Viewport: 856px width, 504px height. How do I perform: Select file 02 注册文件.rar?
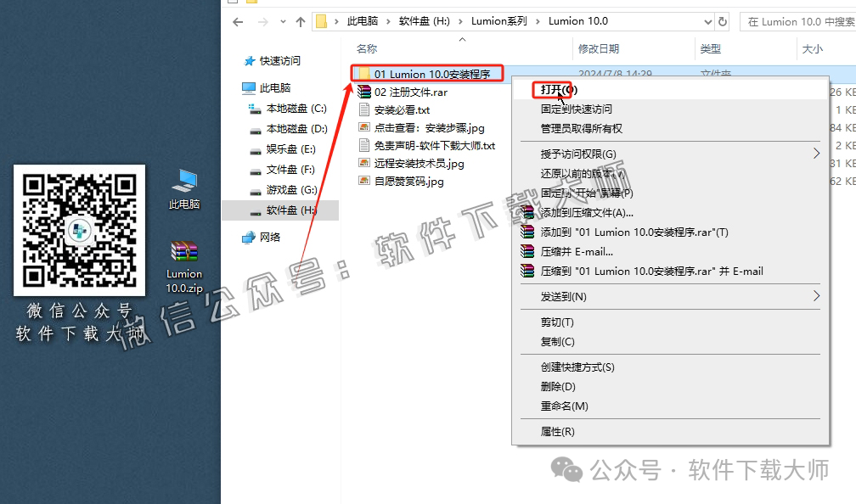point(410,92)
